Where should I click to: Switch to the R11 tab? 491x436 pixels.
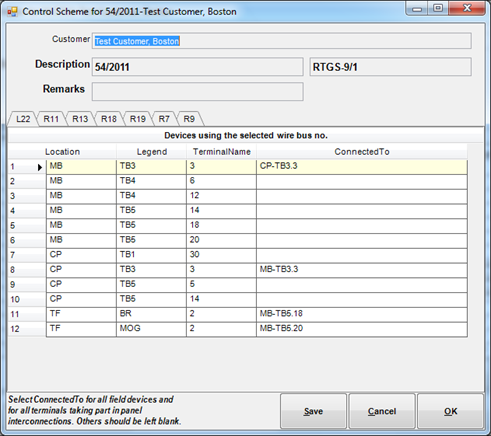click(x=51, y=119)
